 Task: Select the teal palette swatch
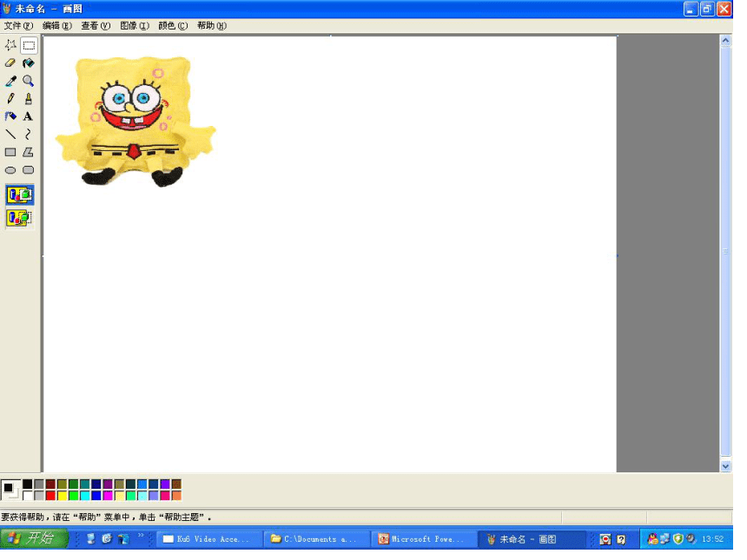[x=85, y=484]
